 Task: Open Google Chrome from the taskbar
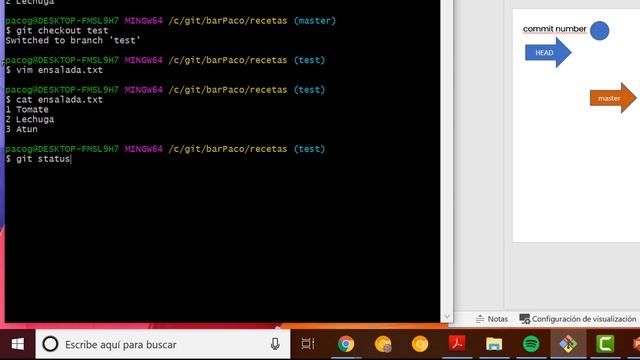(346, 344)
